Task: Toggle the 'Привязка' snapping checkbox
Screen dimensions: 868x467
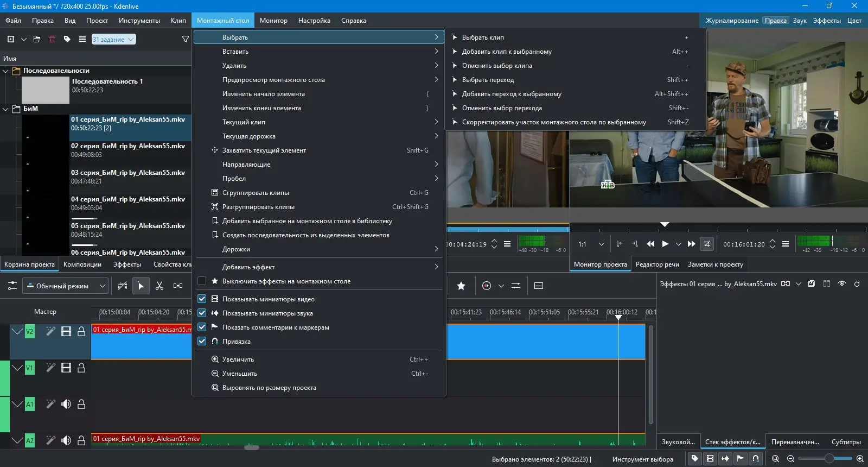Action: click(x=202, y=342)
